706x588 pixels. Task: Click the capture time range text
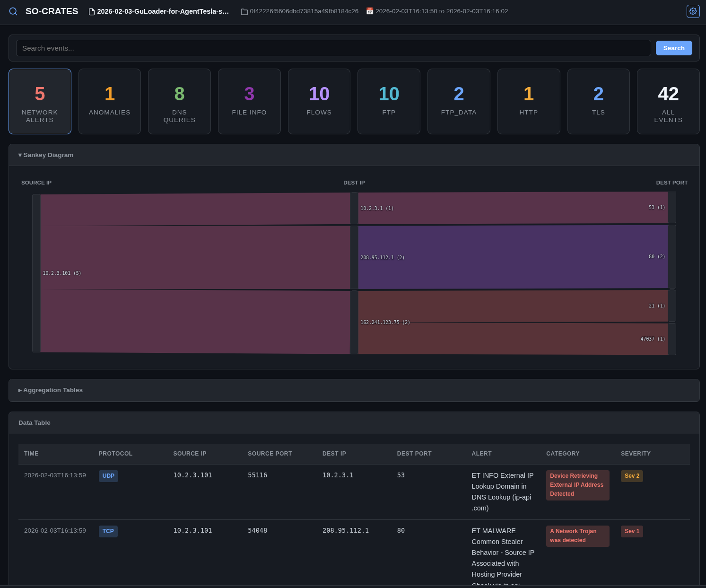[x=442, y=11]
